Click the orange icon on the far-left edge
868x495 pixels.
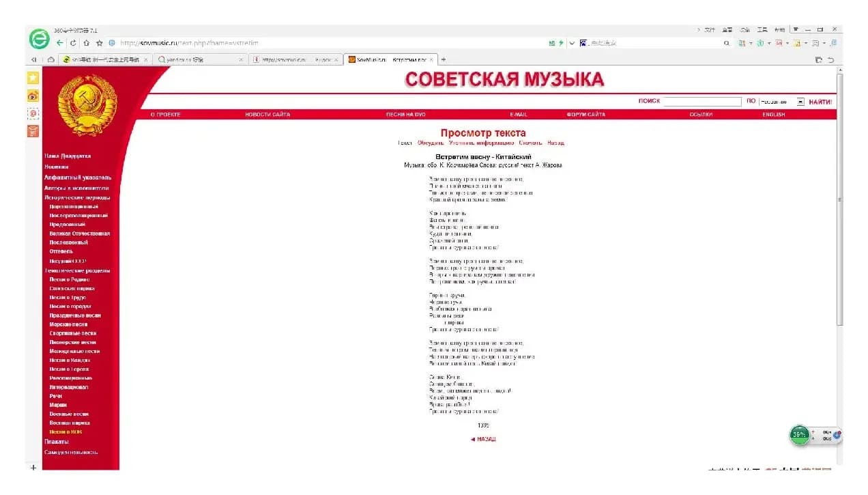point(33,130)
